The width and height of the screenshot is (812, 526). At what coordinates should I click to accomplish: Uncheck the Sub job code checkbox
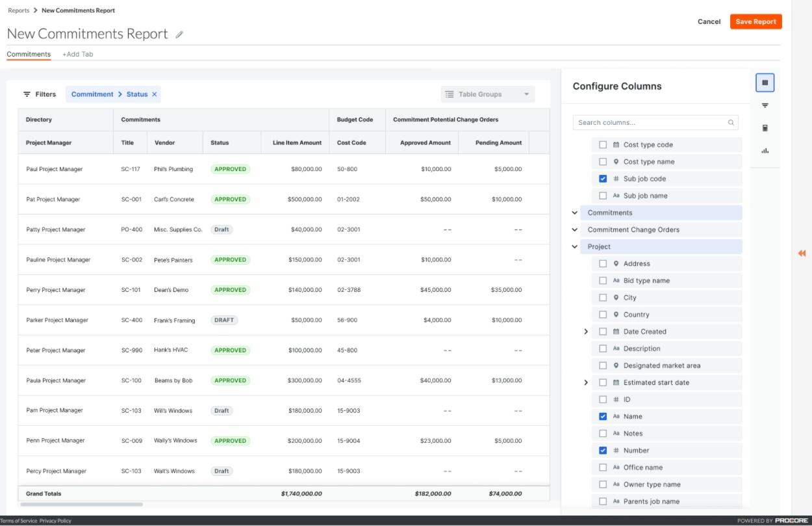(x=603, y=179)
